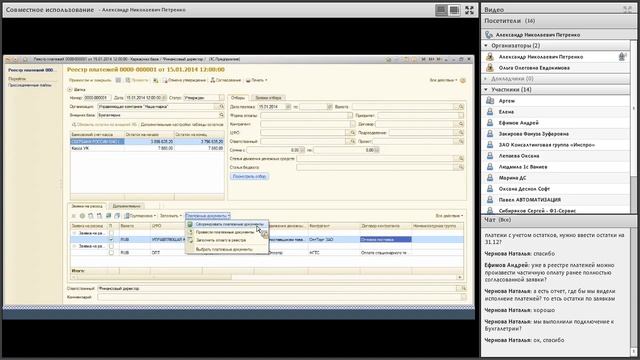The height and width of the screenshot is (360, 640).
Task: Open the Группировка dropdown
Action: click(140, 216)
